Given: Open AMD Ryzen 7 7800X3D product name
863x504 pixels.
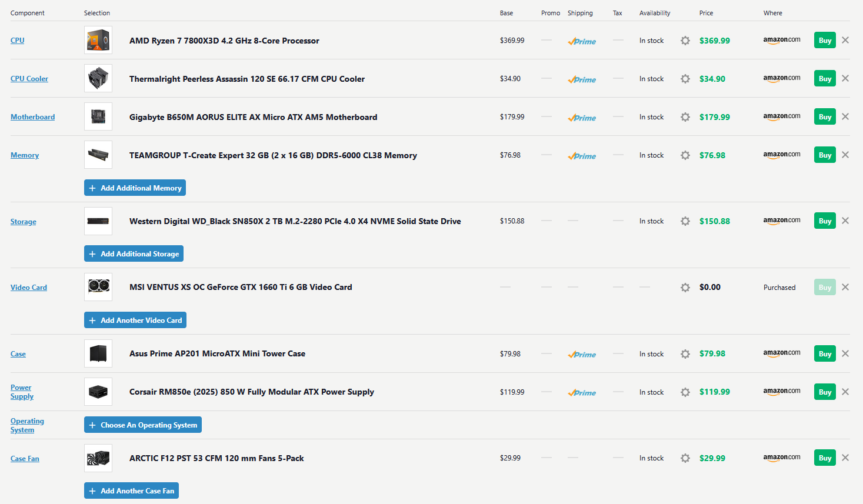Looking at the screenshot, I should tap(224, 41).
